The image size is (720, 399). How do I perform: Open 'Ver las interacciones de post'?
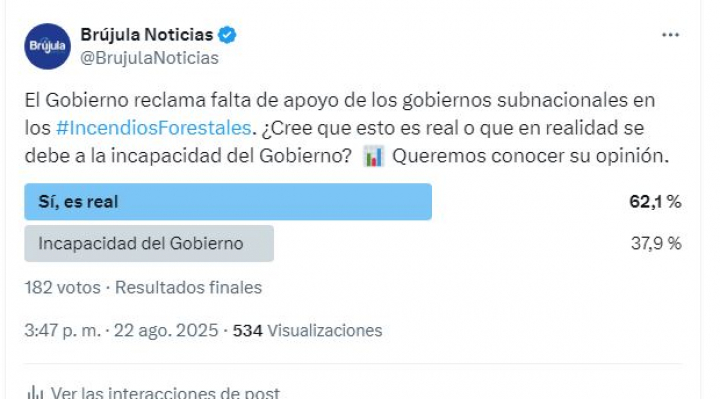pos(165,393)
